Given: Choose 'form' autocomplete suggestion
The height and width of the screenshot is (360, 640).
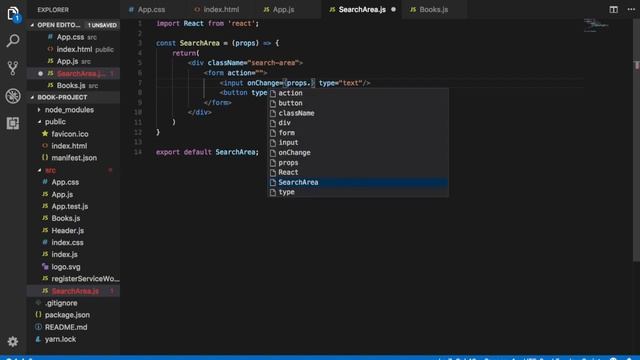Looking at the screenshot, I should pyautogui.click(x=358, y=133).
